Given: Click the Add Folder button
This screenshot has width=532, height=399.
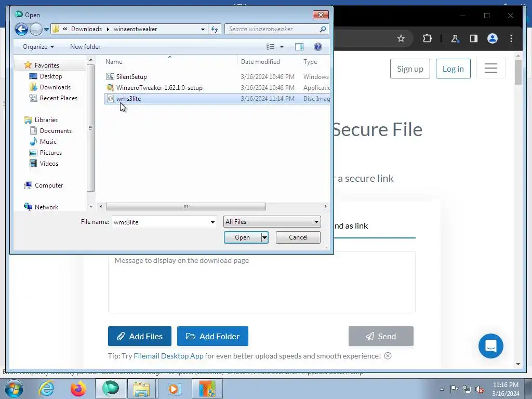Looking at the screenshot, I should pyautogui.click(x=212, y=336).
